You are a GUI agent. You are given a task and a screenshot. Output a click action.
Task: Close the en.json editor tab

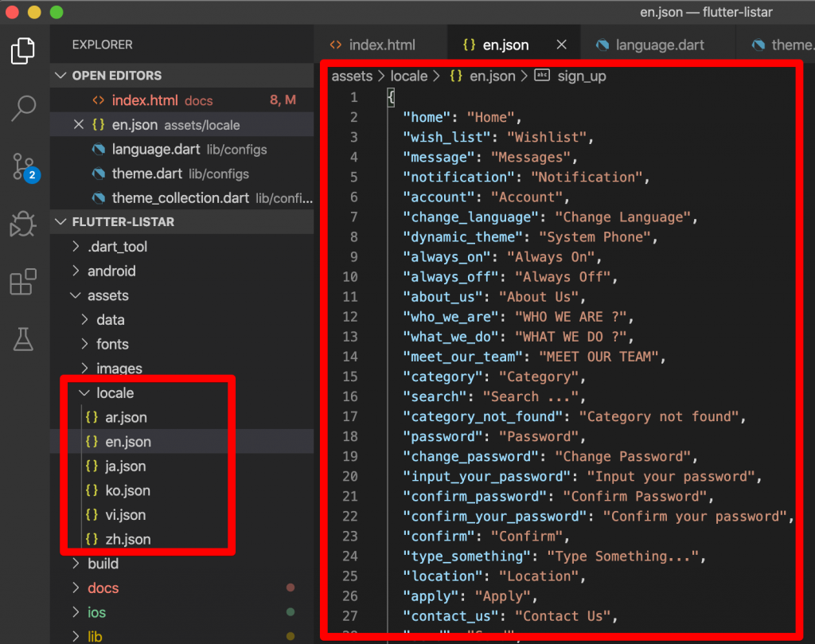point(562,45)
